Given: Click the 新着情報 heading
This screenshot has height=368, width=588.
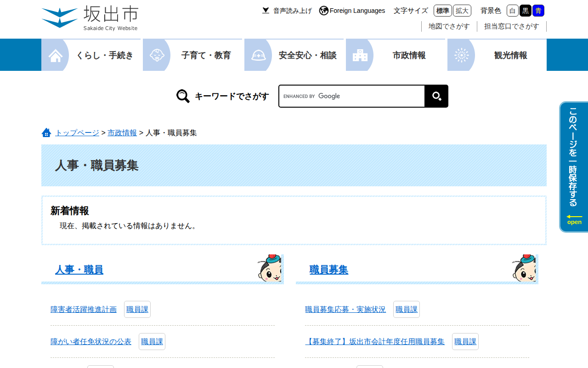Looking at the screenshot, I should pyautogui.click(x=70, y=211).
